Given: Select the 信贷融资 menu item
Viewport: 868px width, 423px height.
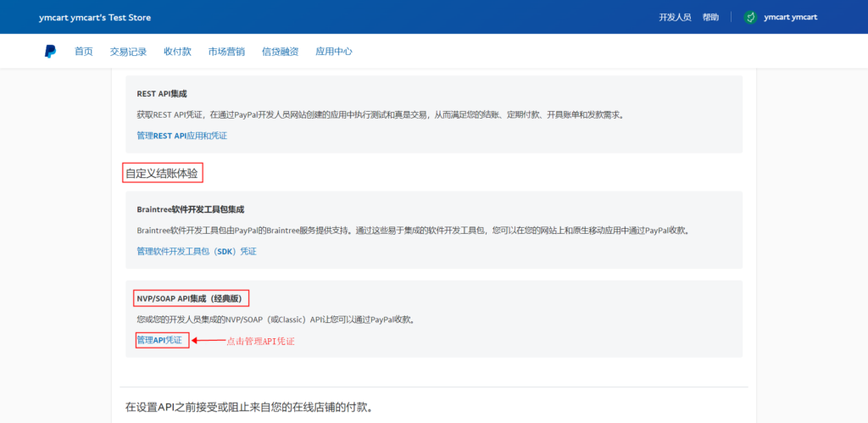Looking at the screenshot, I should coord(280,52).
